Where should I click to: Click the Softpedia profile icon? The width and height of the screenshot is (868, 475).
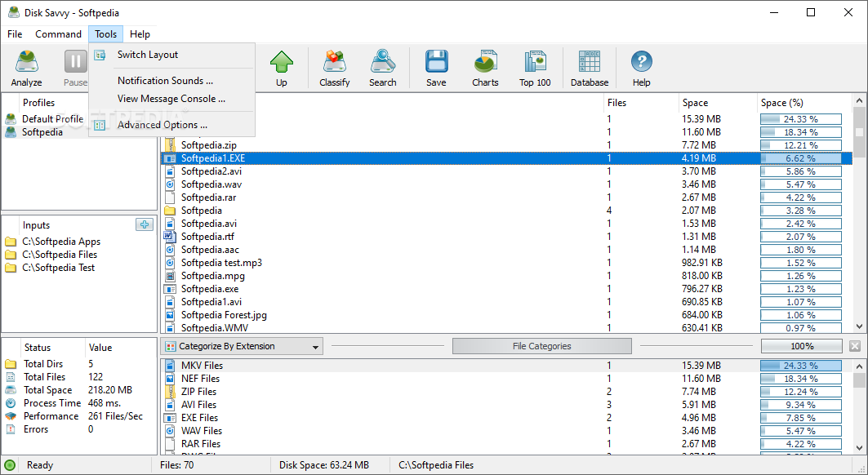point(11,131)
